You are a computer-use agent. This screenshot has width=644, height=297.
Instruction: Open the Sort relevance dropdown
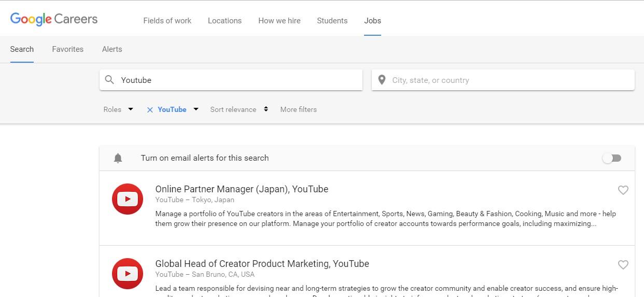click(239, 109)
